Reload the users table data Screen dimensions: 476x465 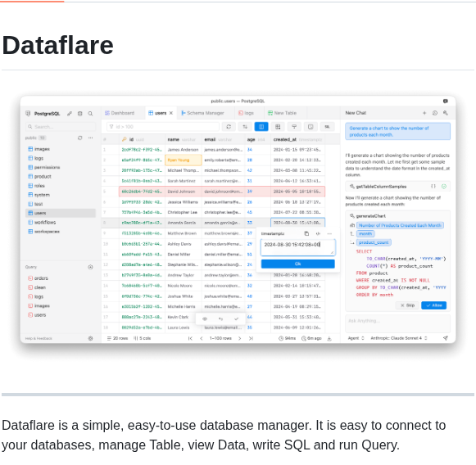229,127
